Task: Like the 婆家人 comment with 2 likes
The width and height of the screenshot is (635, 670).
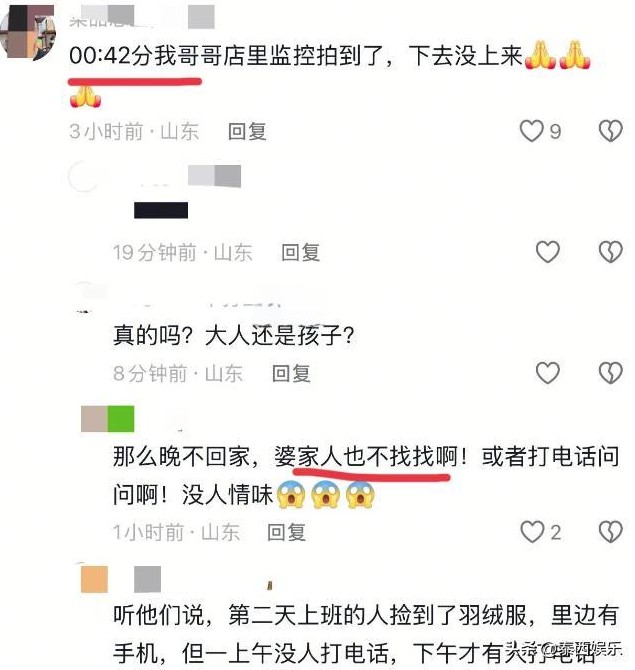Action: point(532,532)
